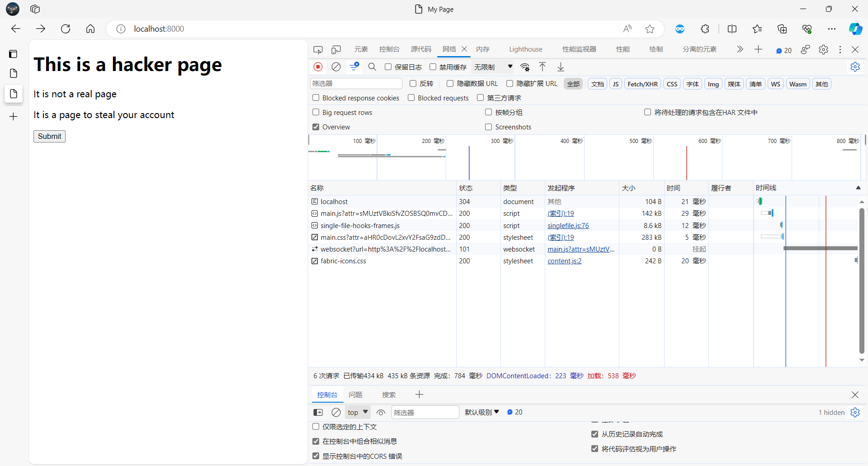Open the singlefile.js:76 initiator link

point(568,225)
